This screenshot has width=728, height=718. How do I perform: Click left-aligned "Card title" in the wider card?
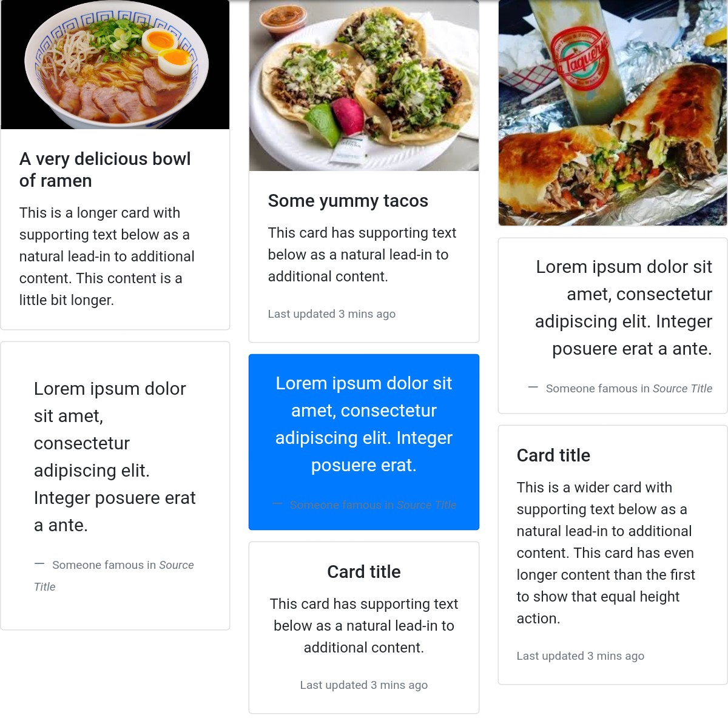click(553, 455)
